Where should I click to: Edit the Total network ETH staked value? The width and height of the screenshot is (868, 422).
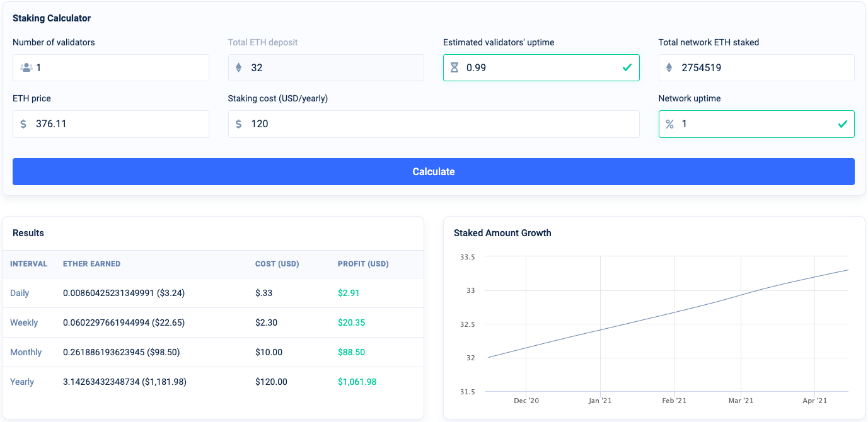coord(756,67)
